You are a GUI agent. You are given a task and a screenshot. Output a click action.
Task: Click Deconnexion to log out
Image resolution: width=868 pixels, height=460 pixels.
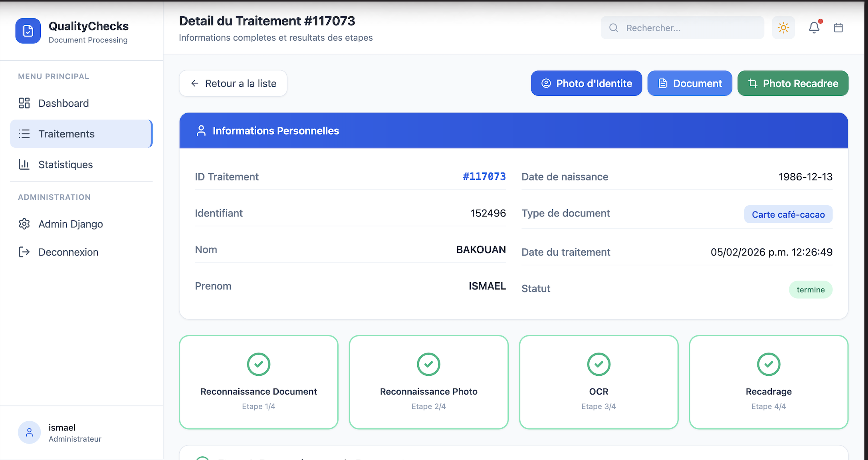pos(68,252)
